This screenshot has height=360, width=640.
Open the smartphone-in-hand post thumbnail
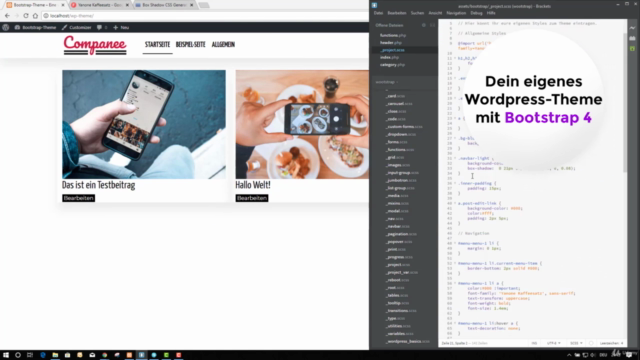tap(144, 124)
